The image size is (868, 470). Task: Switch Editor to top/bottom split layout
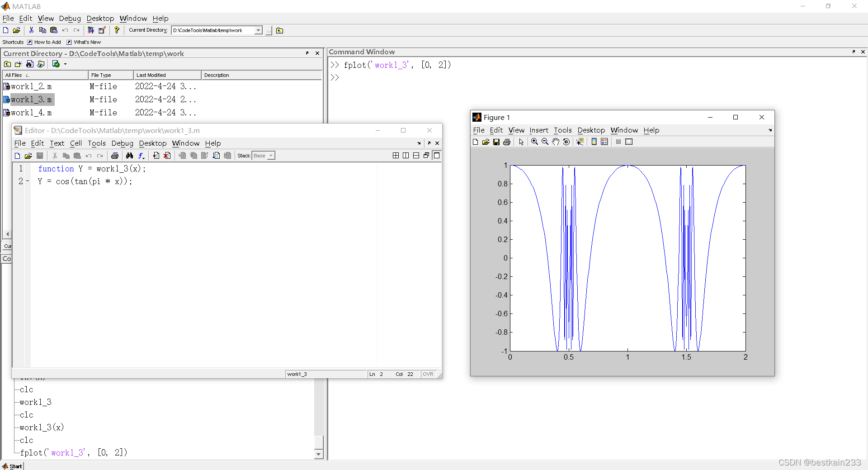click(x=416, y=156)
